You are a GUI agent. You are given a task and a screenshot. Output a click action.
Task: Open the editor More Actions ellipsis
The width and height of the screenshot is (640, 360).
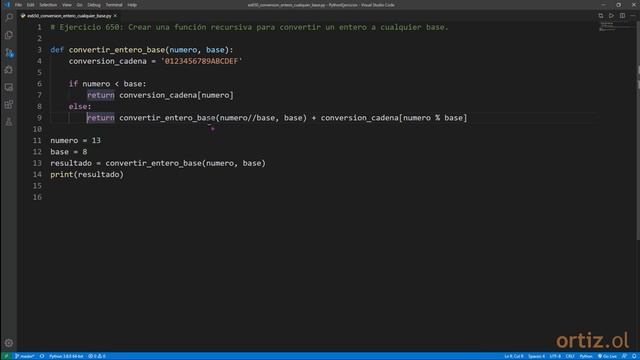[633, 16]
